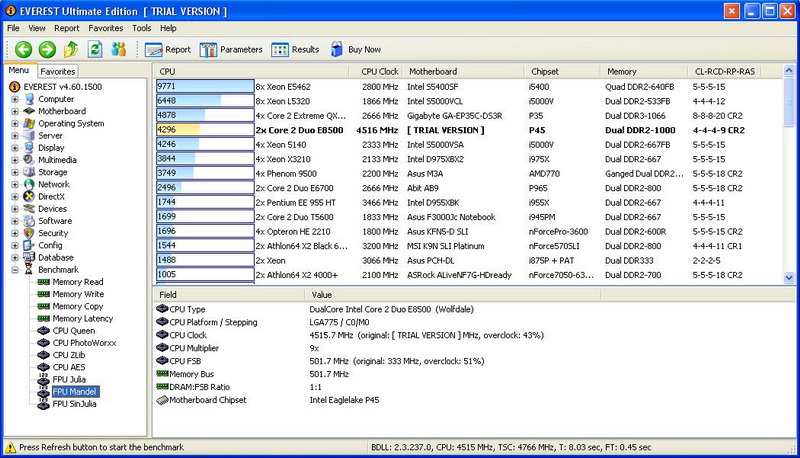Click the two-people users toolbar icon
The image size is (800, 458).
tap(119, 49)
